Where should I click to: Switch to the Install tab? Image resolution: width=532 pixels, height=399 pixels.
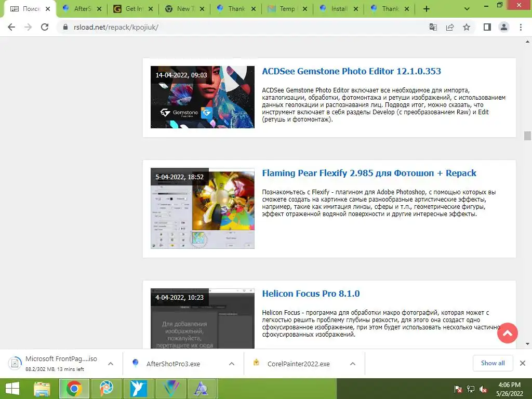pyautogui.click(x=338, y=9)
